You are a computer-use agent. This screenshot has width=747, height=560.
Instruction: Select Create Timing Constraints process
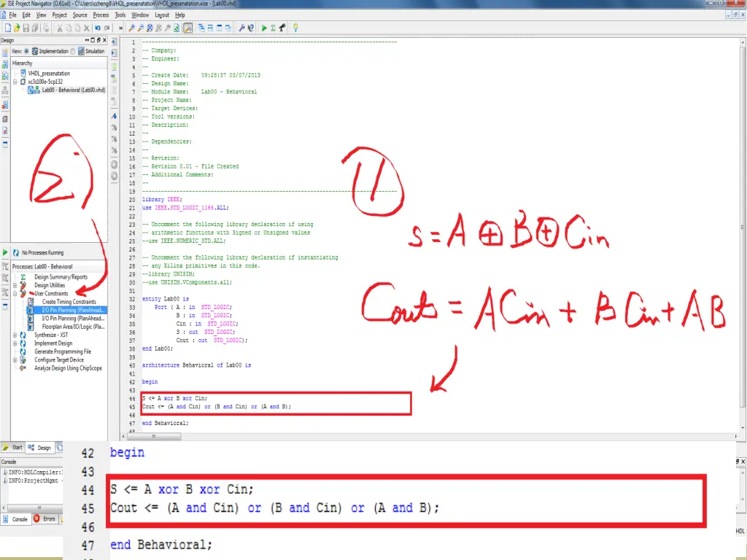pos(69,302)
